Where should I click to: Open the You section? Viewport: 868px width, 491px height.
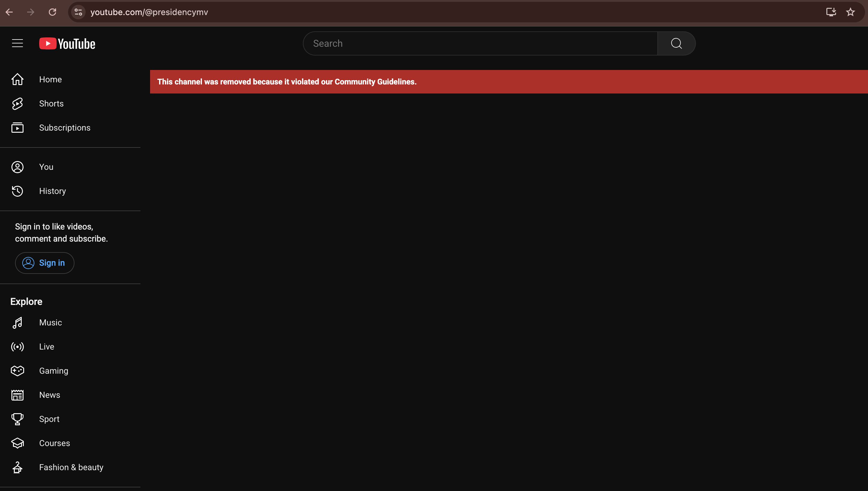tap(46, 167)
